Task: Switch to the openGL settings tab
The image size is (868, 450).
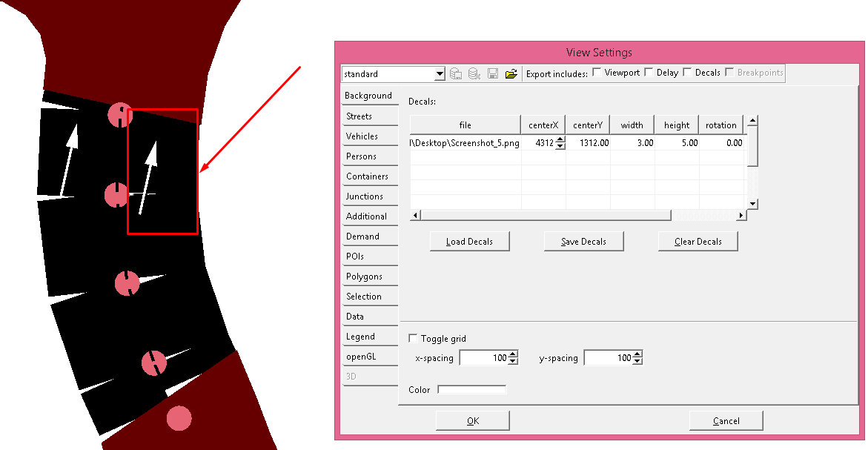Action: (369, 356)
